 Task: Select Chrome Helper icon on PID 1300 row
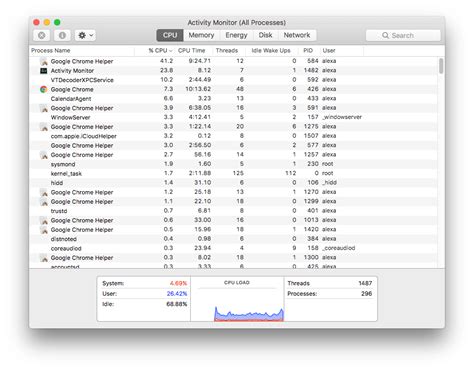[43, 258]
